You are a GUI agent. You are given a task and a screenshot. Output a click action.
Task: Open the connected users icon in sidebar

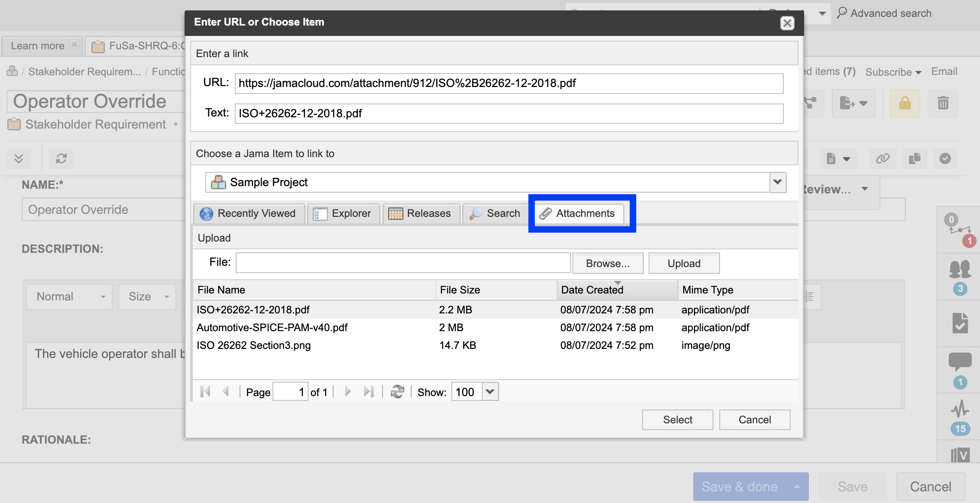960,269
